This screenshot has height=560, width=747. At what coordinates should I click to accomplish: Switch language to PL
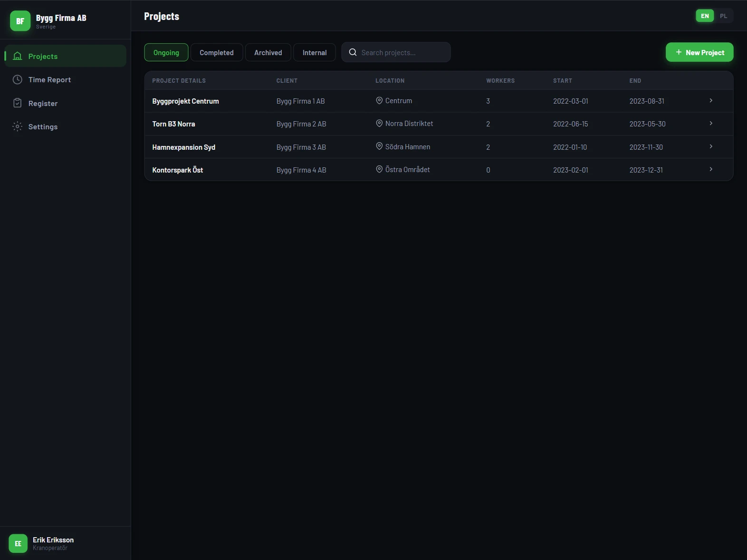tap(723, 16)
